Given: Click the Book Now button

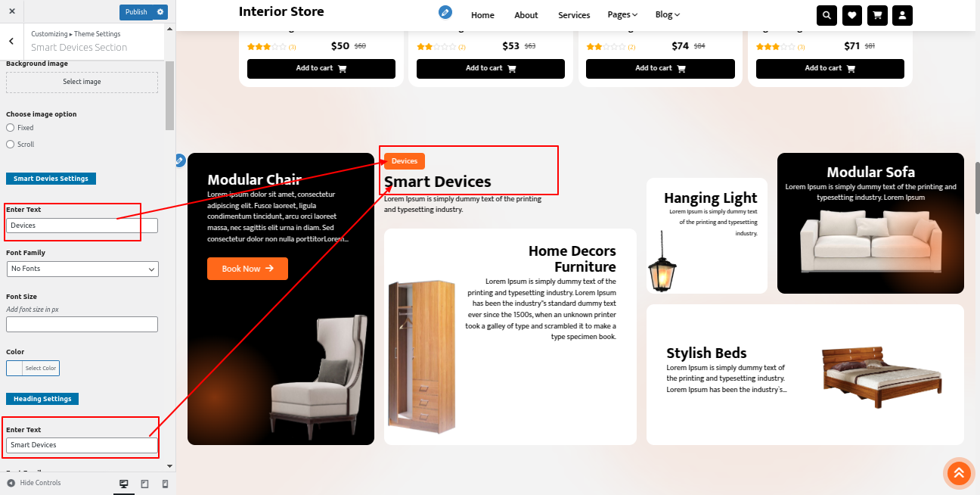Looking at the screenshot, I should coord(247,269).
